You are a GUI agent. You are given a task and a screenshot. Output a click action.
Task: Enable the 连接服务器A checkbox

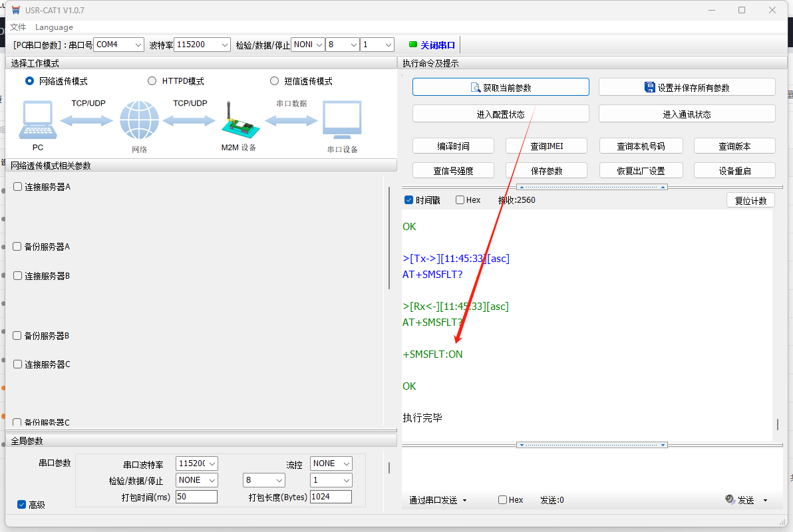[x=18, y=187]
